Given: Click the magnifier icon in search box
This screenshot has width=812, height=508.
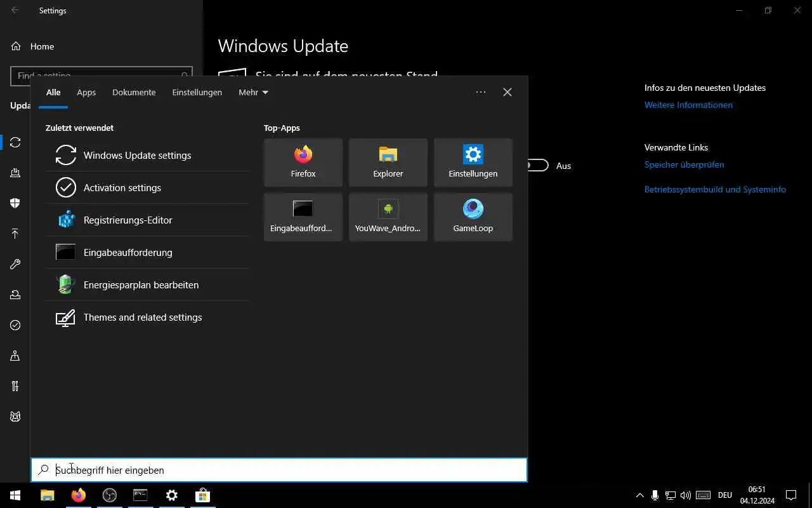Looking at the screenshot, I should 43,470.
